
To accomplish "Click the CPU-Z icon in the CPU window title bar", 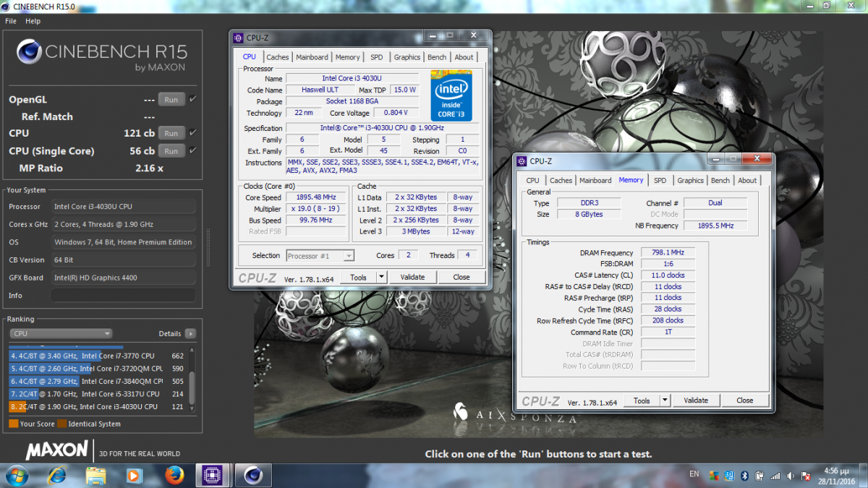I will [x=238, y=38].
